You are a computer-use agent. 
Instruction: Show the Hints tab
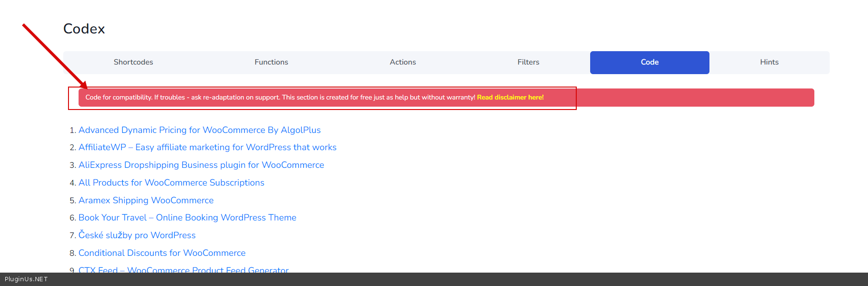[769, 62]
